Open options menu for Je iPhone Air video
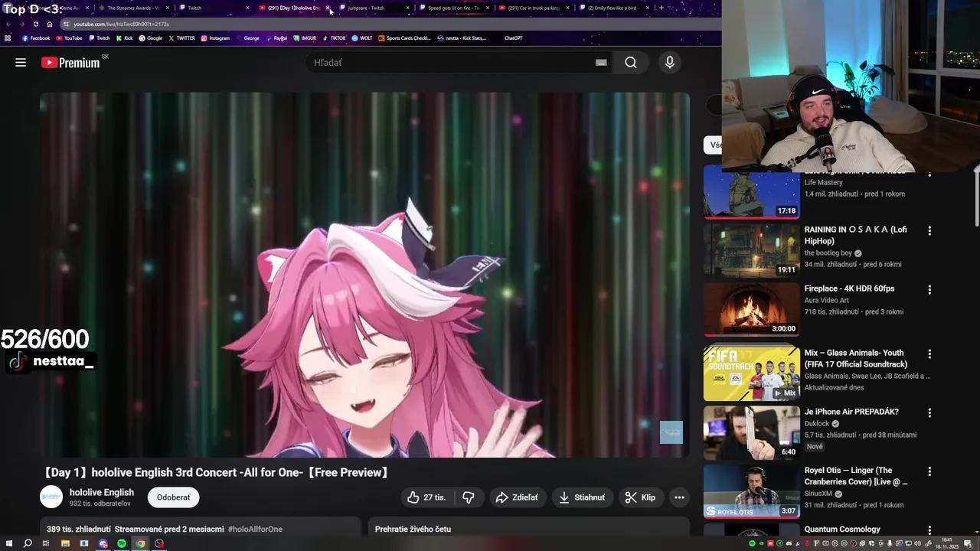 coord(929,412)
